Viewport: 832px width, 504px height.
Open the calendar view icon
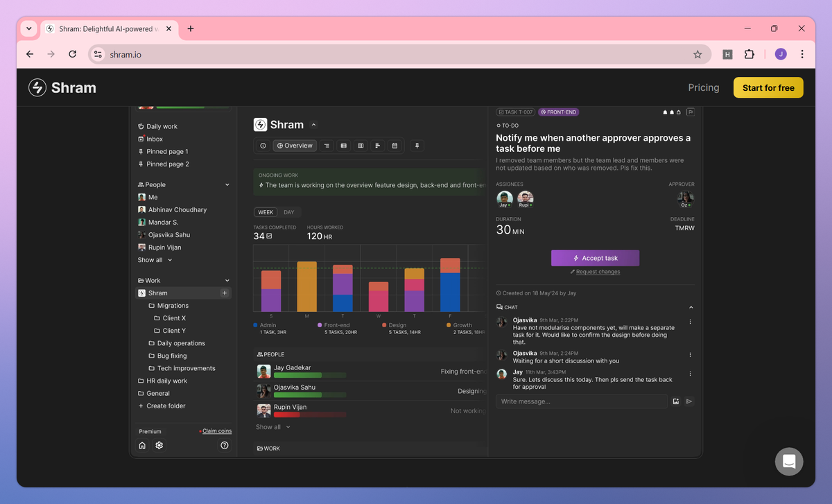pyautogui.click(x=395, y=146)
